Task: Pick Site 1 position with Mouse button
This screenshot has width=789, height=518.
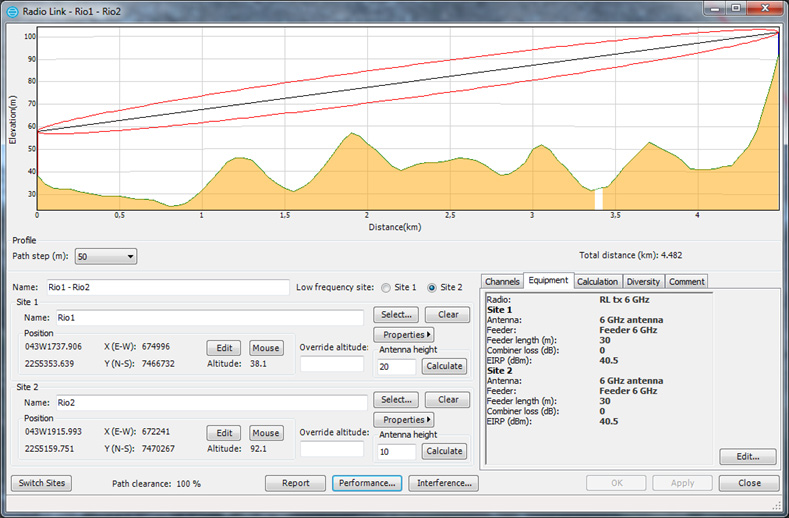Action: pyautogui.click(x=266, y=348)
